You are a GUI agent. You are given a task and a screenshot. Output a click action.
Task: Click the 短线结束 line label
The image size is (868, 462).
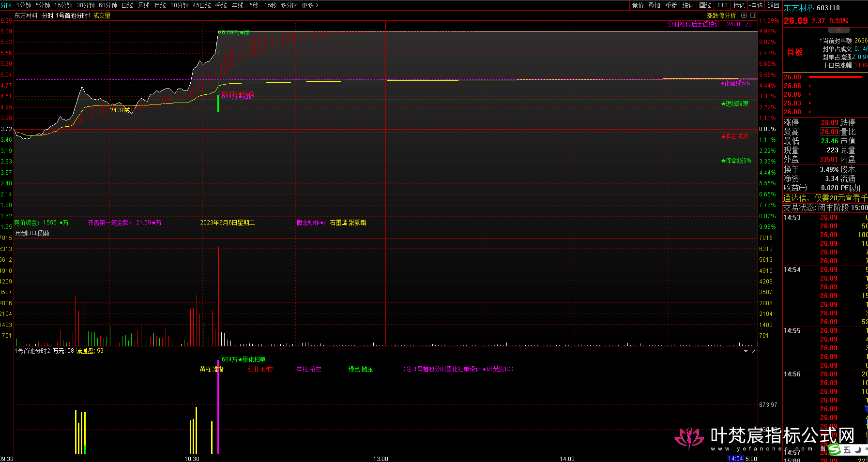click(735, 104)
